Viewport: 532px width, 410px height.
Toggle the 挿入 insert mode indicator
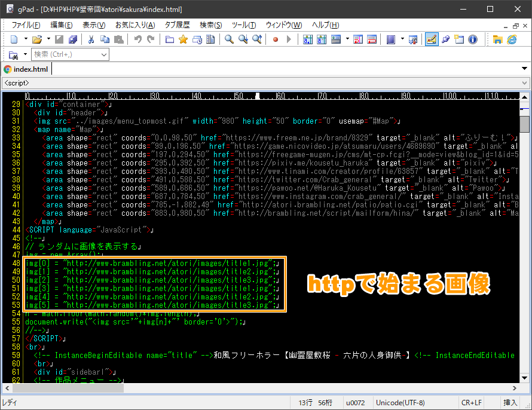click(510, 403)
